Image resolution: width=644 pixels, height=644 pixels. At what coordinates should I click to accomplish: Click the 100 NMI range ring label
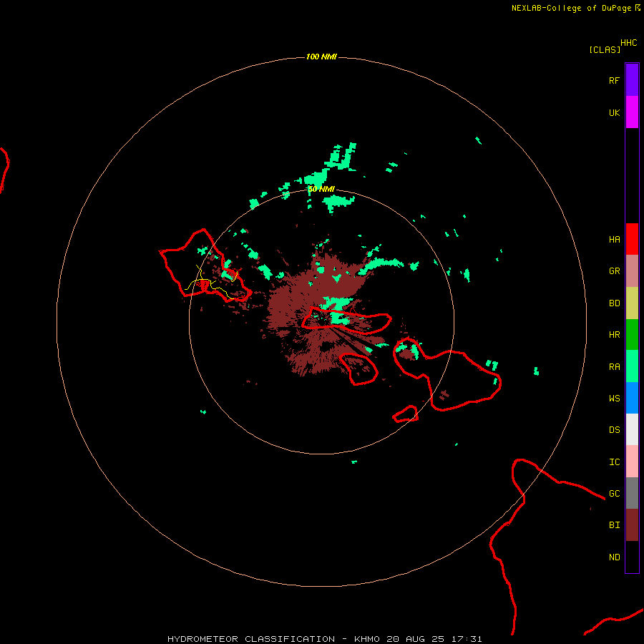[x=321, y=57]
